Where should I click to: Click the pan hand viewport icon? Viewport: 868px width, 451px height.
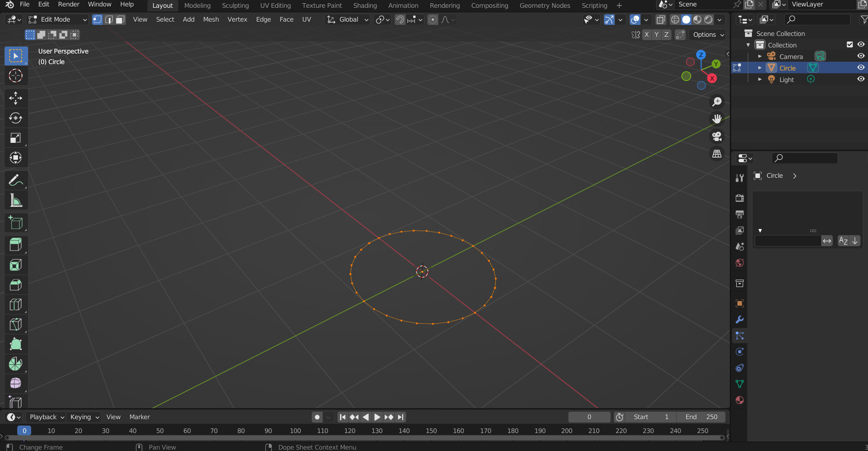point(717,119)
